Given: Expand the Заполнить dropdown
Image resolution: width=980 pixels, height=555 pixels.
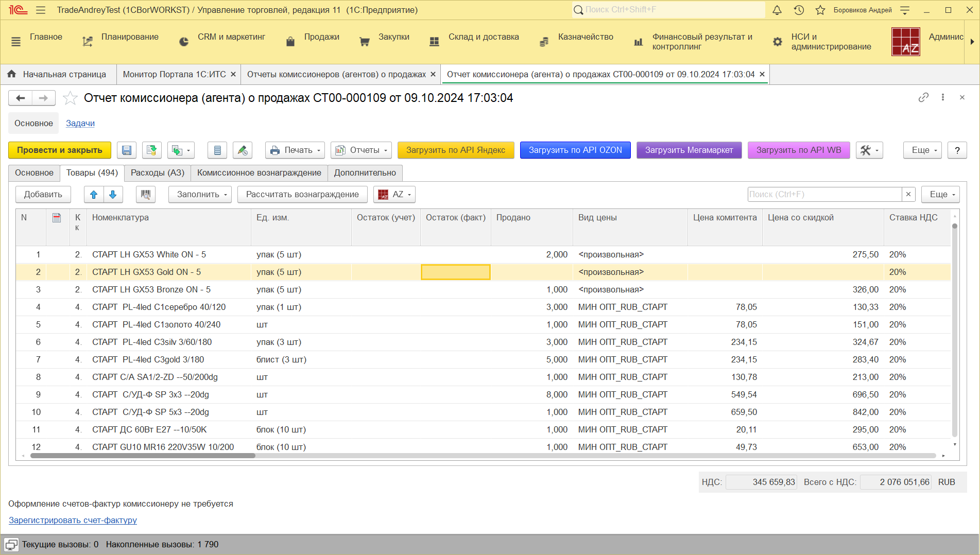Looking at the screenshot, I should [x=200, y=195].
